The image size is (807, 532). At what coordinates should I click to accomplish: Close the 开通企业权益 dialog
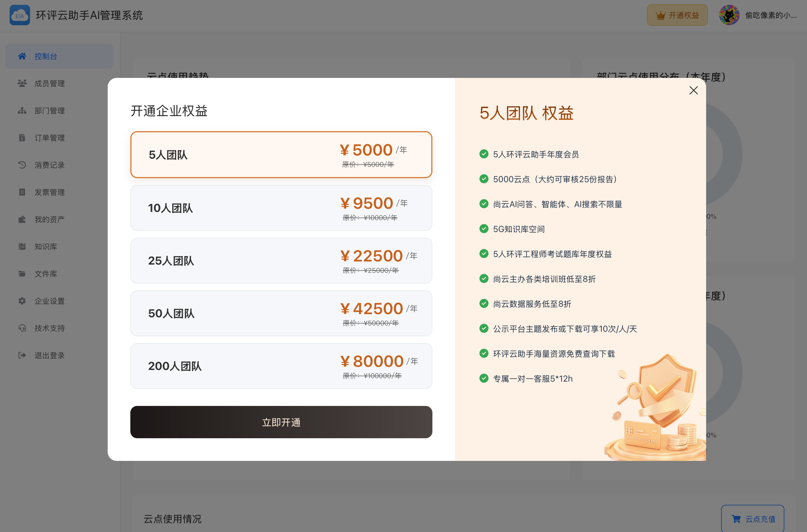(x=693, y=90)
